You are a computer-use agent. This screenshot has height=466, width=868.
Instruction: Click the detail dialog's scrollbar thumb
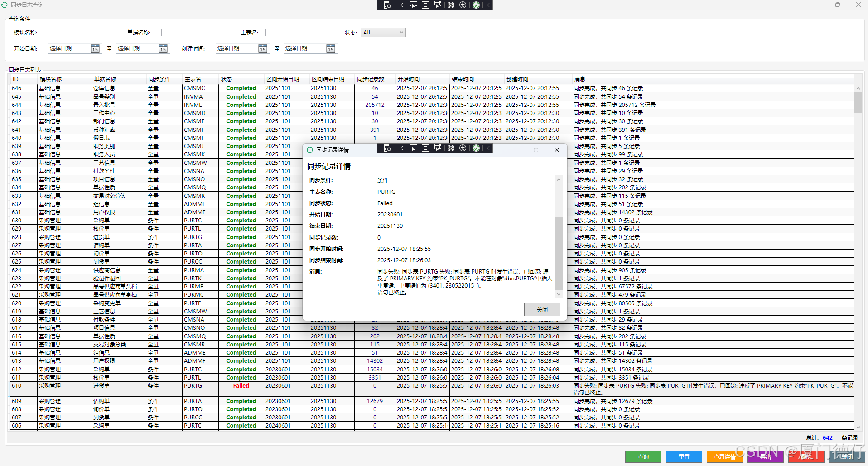(x=559, y=254)
